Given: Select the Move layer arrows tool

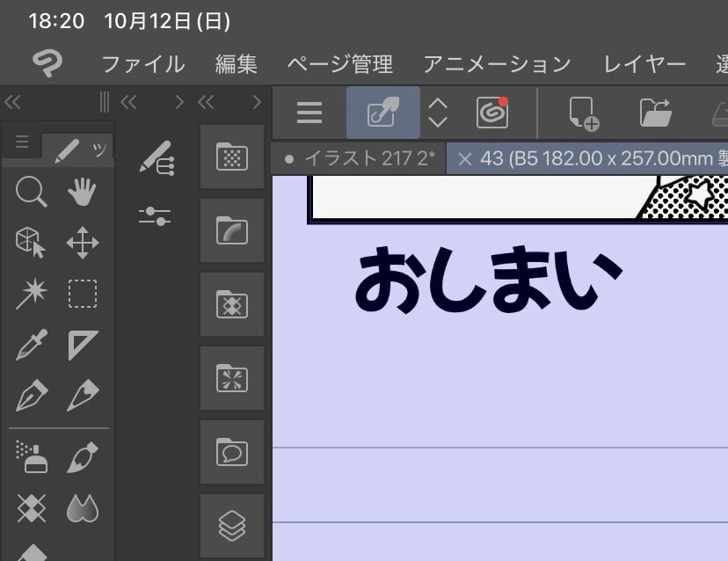Looking at the screenshot, I should 82,243.
